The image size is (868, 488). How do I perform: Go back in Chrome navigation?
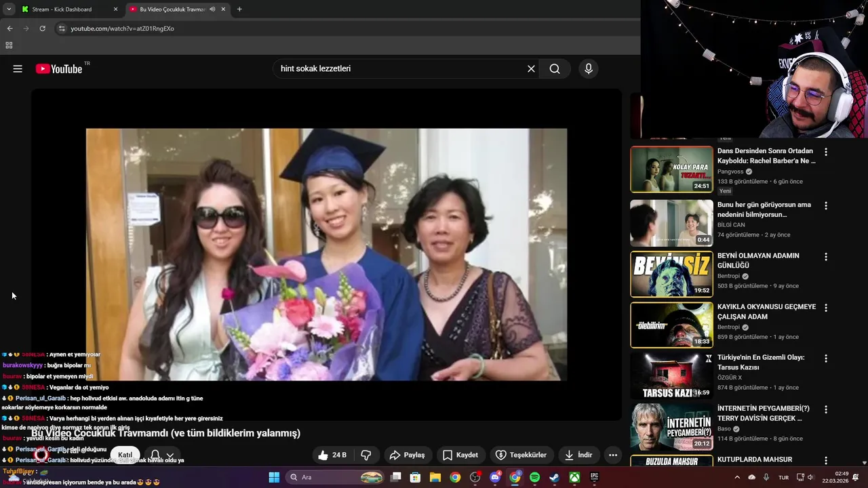(x=9, y=28)
